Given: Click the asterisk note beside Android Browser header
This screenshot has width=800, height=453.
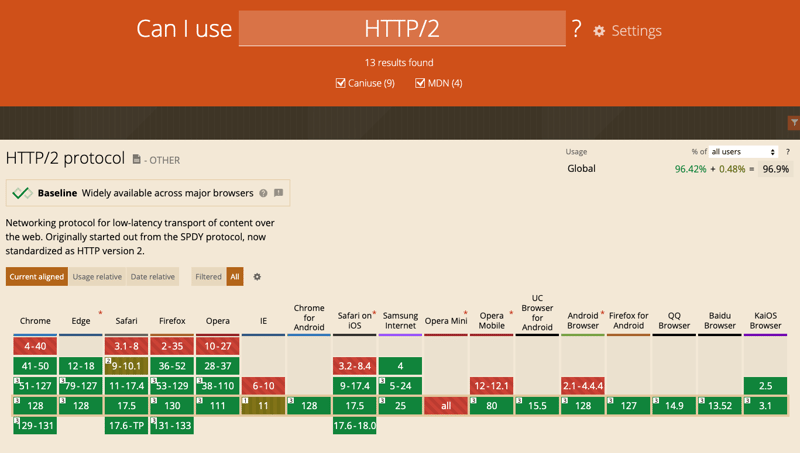Looking at the screenshot, I should (x=603, y=313).
